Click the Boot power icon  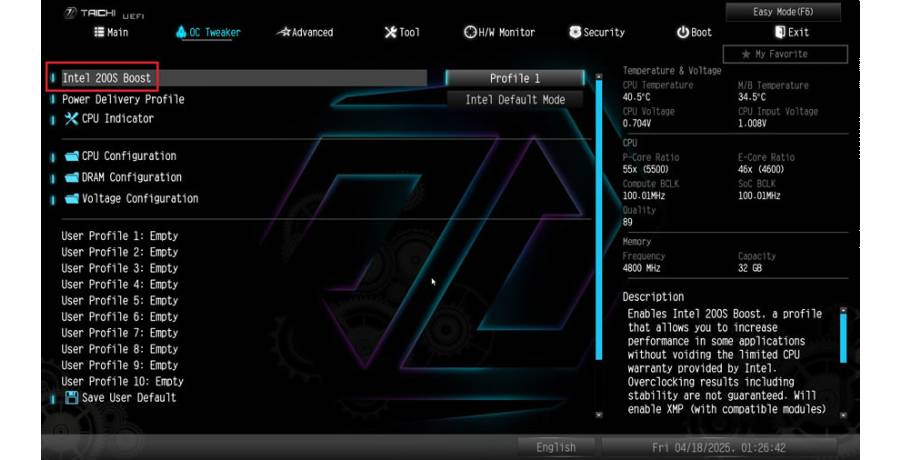[x=682, y=32]
